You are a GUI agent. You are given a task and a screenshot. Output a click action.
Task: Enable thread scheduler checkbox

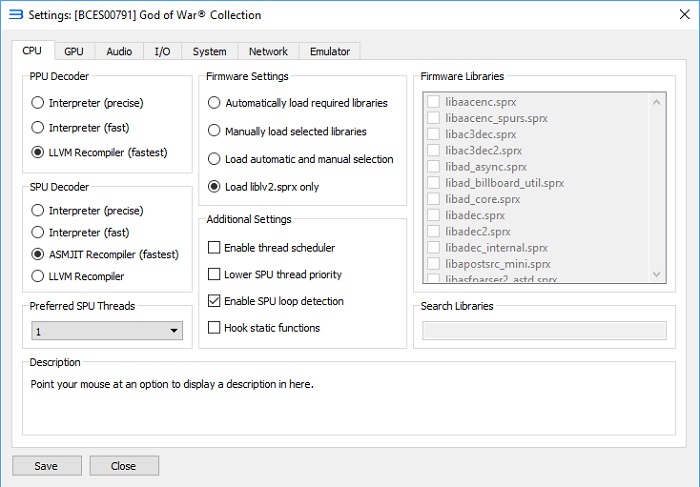tap(214, 247)
